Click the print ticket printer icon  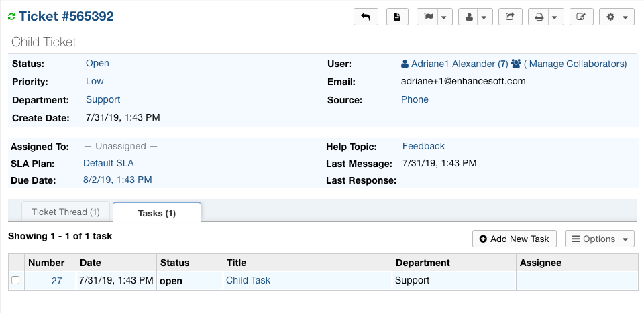[539, 17]
